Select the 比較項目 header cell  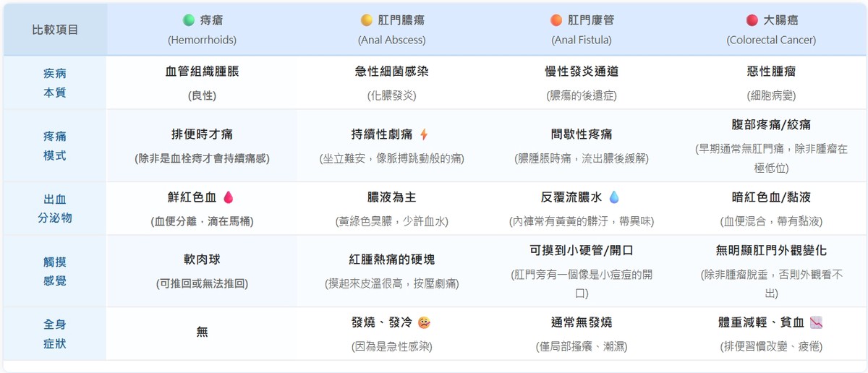(x=55, y=30)
